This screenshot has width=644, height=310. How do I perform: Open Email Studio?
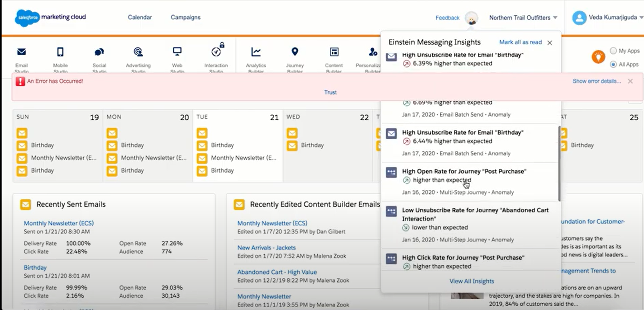21,56
